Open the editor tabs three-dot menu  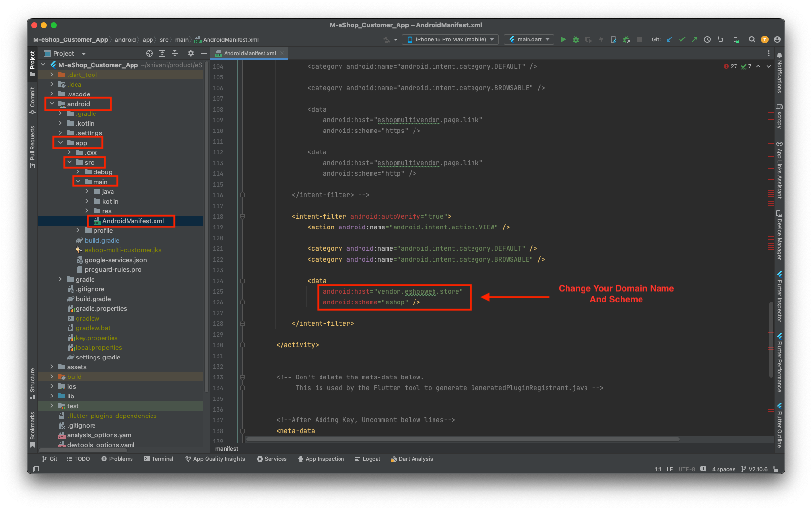(x=769, y=53)
